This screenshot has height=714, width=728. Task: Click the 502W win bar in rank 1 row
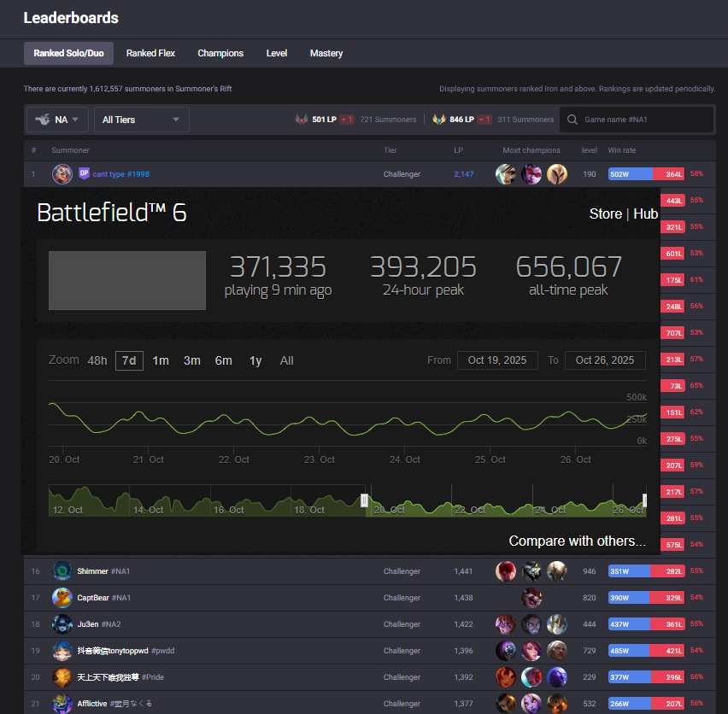pos(631,174)
